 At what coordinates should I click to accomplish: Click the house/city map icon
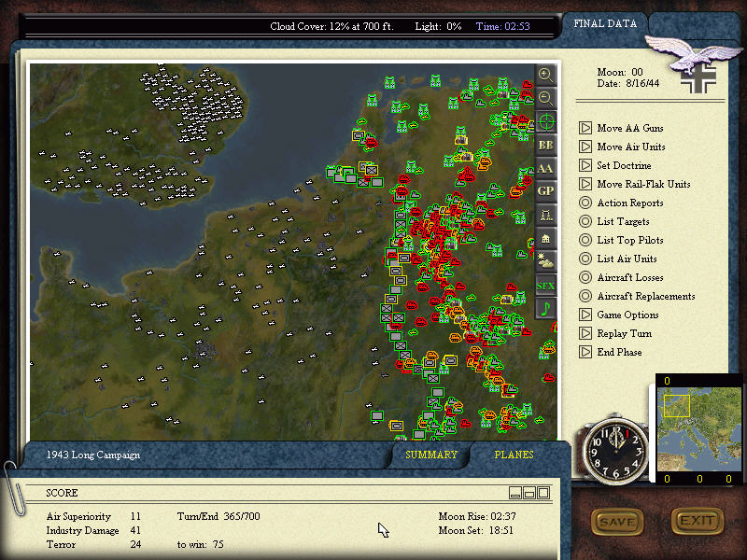click(x=546, y=239)
